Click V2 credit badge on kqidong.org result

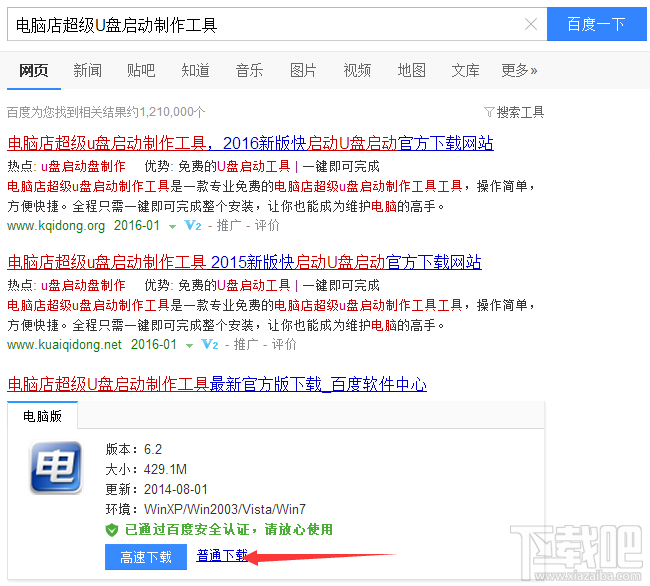(x=193, y=225)
